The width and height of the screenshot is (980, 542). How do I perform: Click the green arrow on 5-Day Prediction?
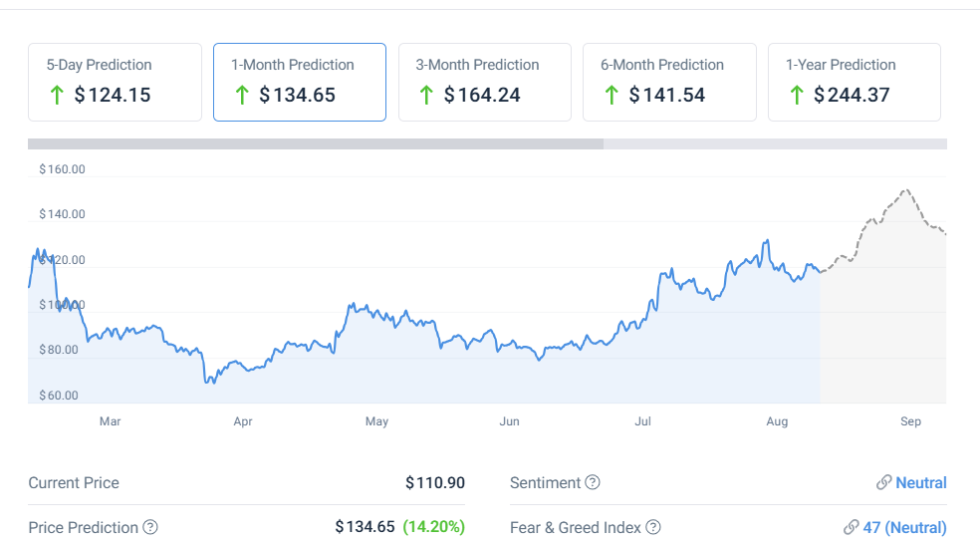57,95
